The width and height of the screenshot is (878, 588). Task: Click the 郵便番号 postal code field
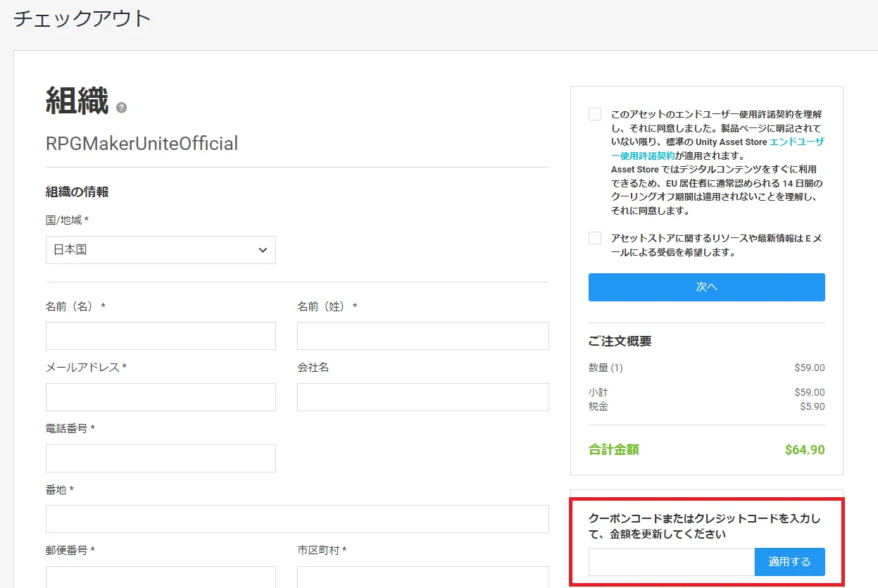coord(161,577)
